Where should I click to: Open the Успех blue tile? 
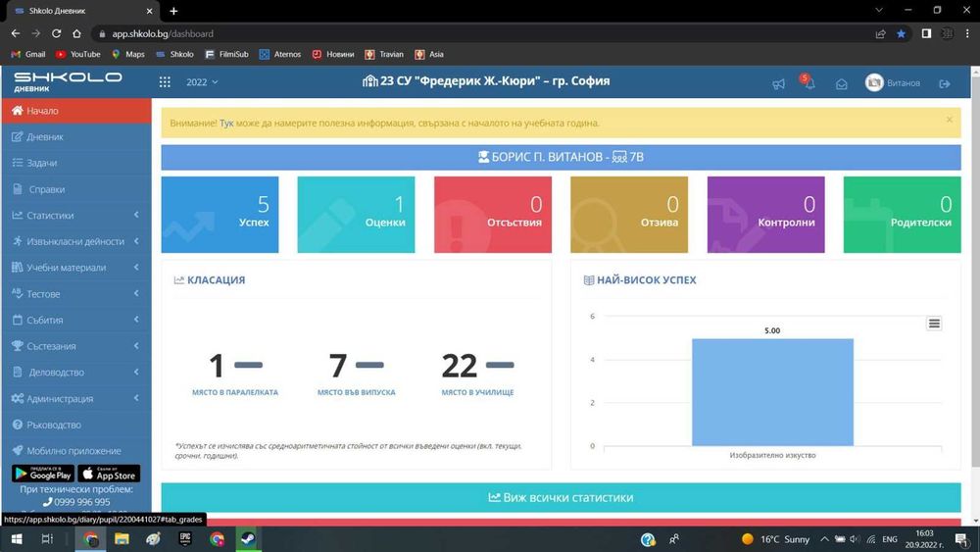coord(220,215)
